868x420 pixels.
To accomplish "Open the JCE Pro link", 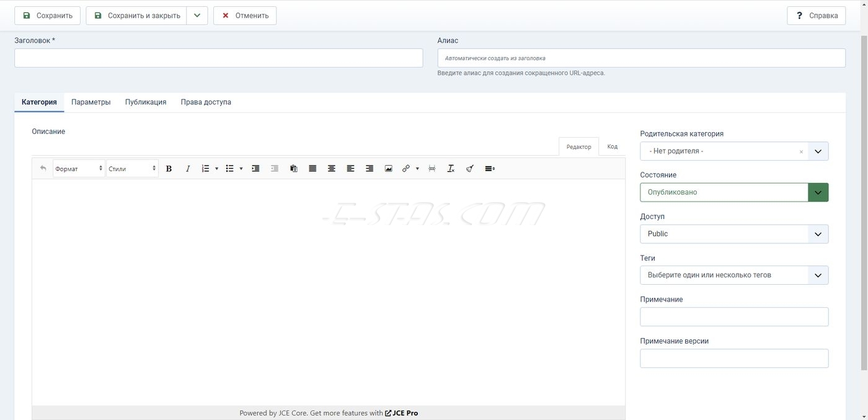I will pyautogui.click(x=402, y=413).
